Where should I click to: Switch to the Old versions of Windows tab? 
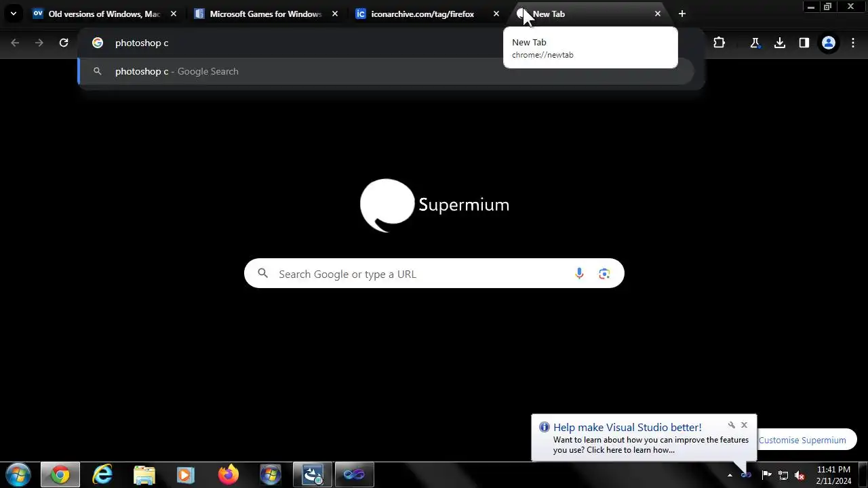coord(104,14)
